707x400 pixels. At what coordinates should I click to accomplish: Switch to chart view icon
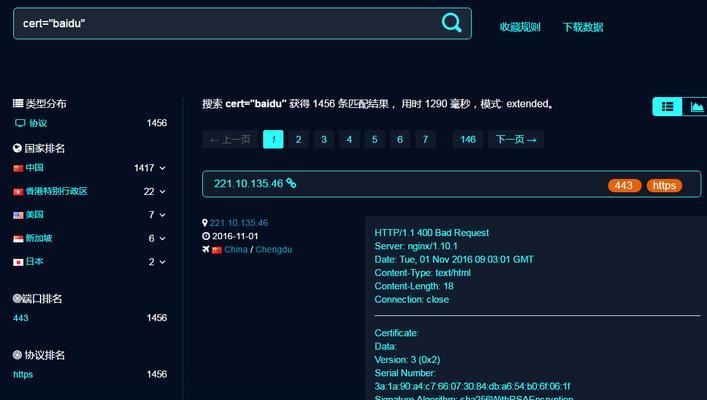pos(696,106)
